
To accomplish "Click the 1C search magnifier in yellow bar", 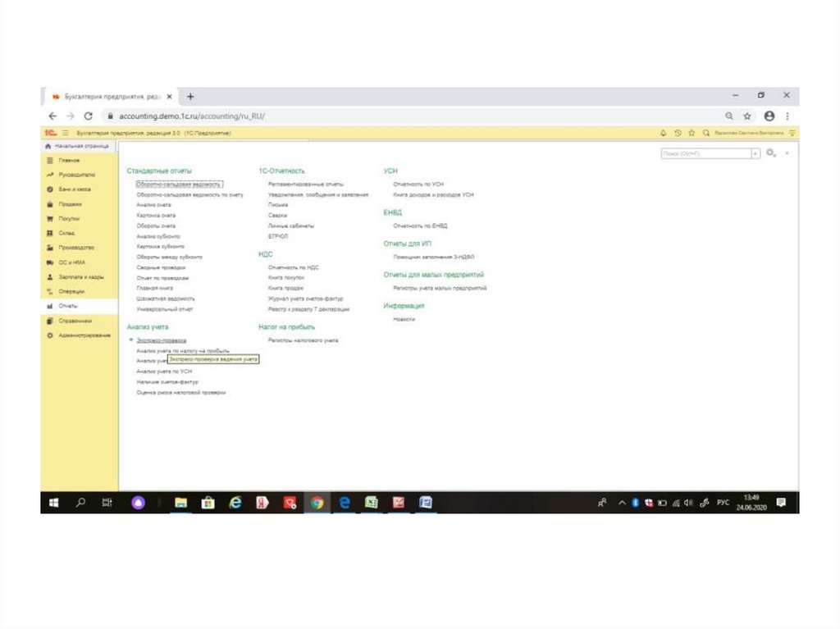I will [705, 133].
